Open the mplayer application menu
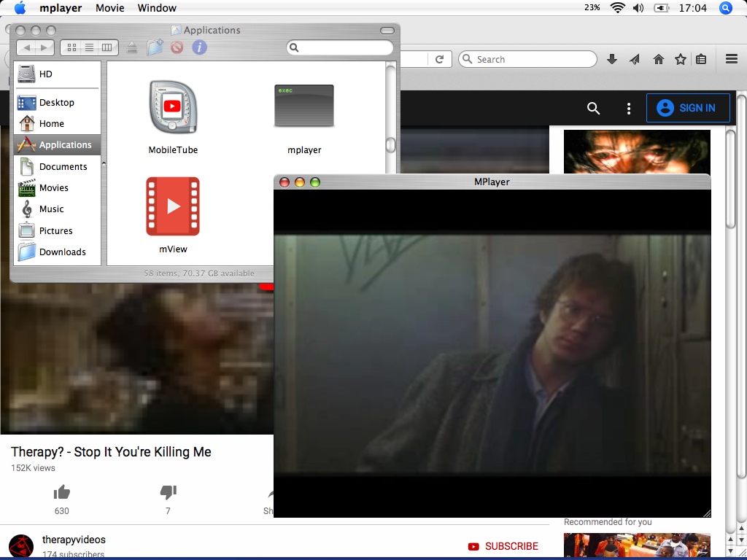Viewport: 747px width, 560px height. click(x=61, y=8)
